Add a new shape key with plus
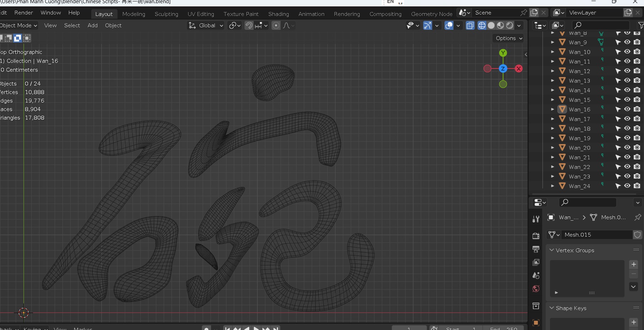This screenshot has width=644, height=330. click(x=634, y=322)
